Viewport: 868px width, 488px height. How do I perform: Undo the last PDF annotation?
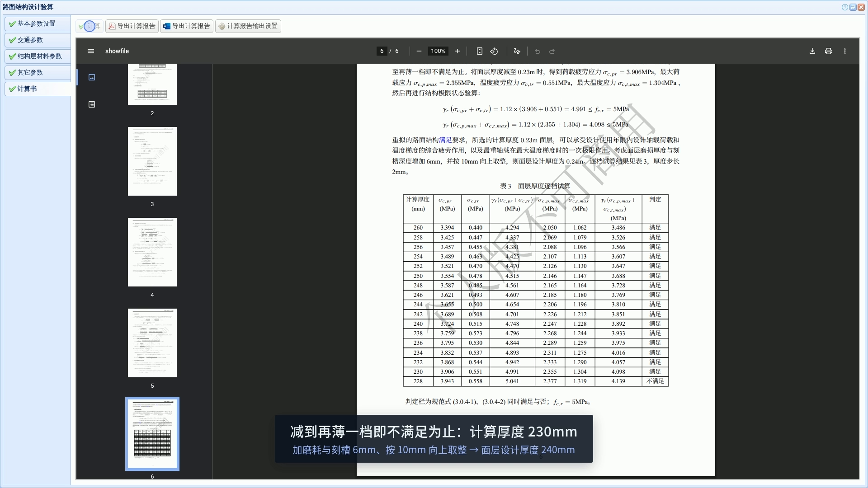(x=538, y=51)
